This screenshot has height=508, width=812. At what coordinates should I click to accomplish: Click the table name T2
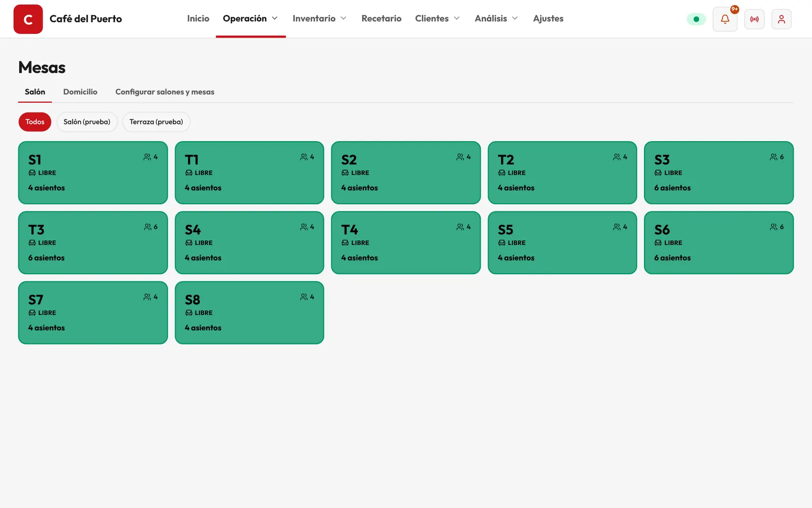tap(506, 160)
